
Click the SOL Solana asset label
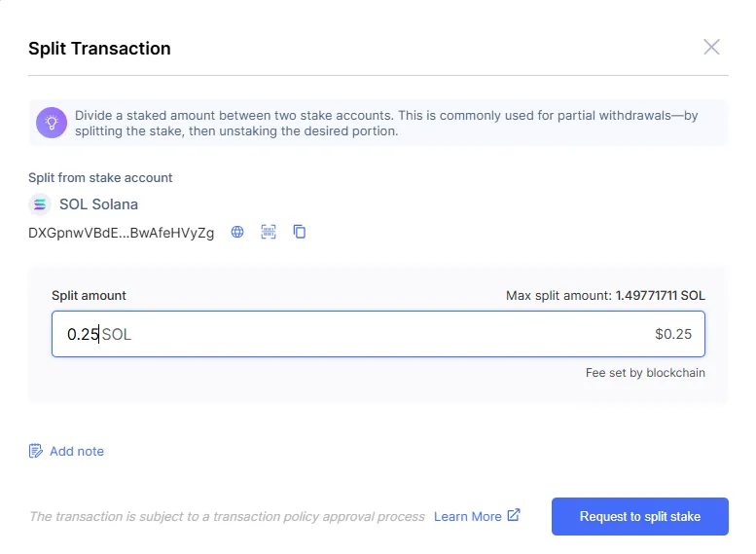pos(99,204)
